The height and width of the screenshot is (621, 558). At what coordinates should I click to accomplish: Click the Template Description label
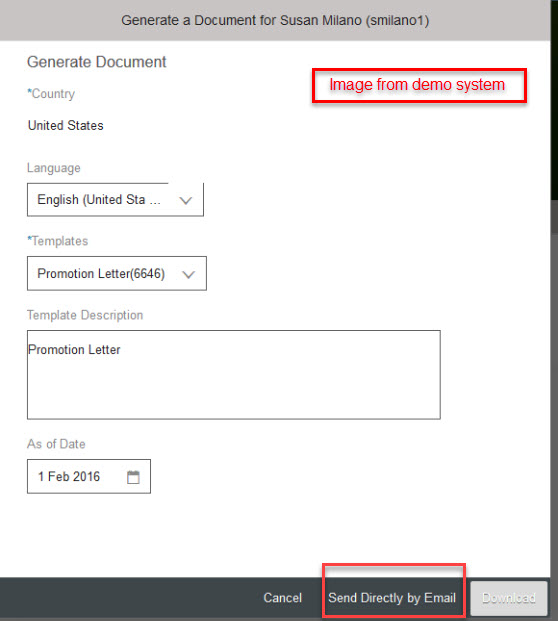[x=85, y=315]
